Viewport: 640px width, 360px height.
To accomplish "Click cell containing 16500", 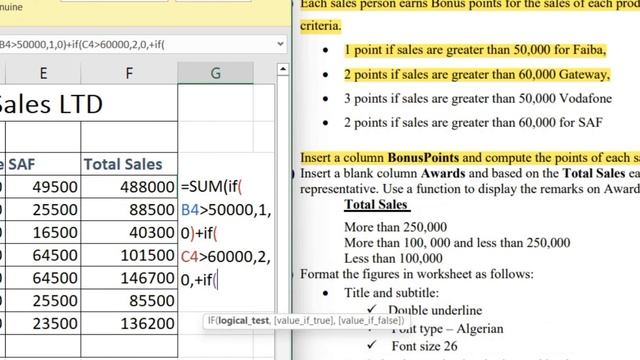I will click(x=43, y=233).
